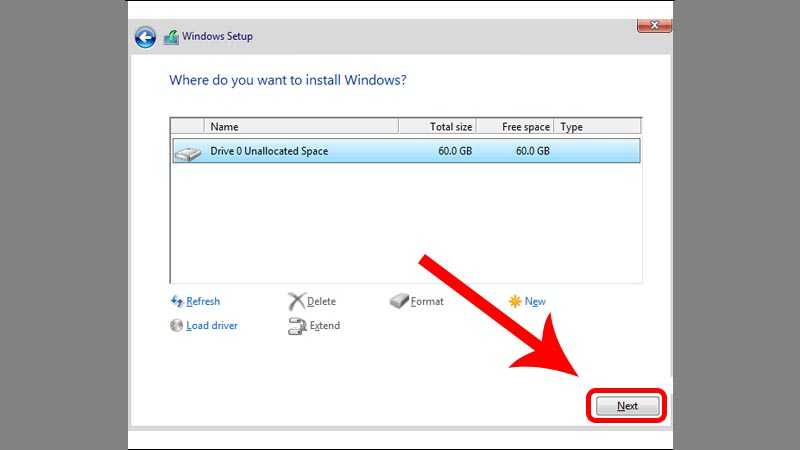800x450 pixels.
Task: Click the Next button
Action: tap(627, 406)
